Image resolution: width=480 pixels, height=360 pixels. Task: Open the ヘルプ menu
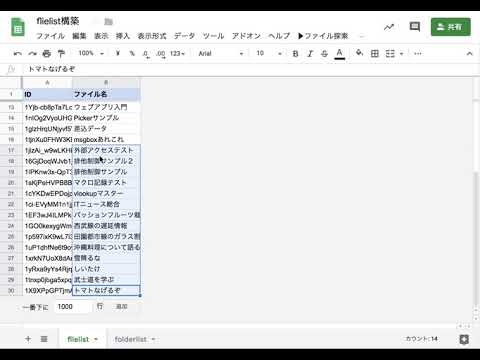[279, 36]
